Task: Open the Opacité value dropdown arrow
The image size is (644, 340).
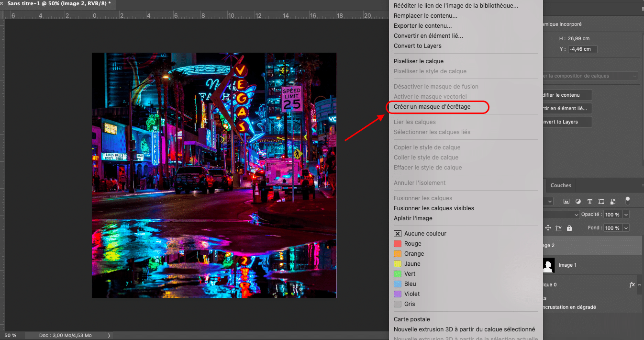Action: [626, 215]
